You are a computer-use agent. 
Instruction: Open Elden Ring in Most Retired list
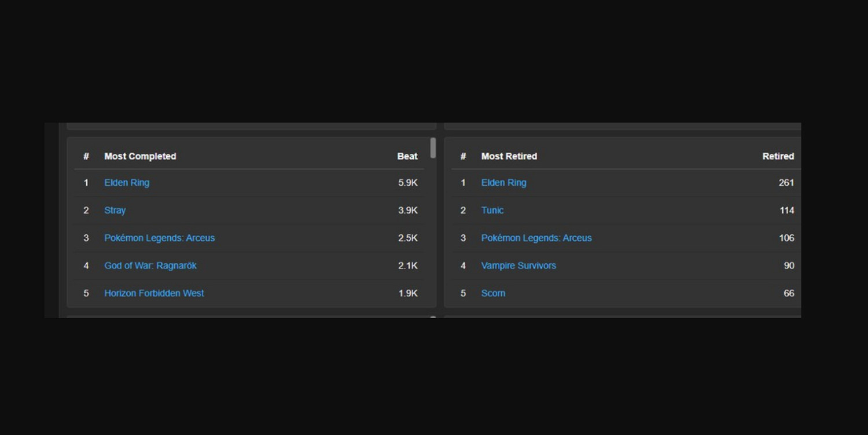503,183
